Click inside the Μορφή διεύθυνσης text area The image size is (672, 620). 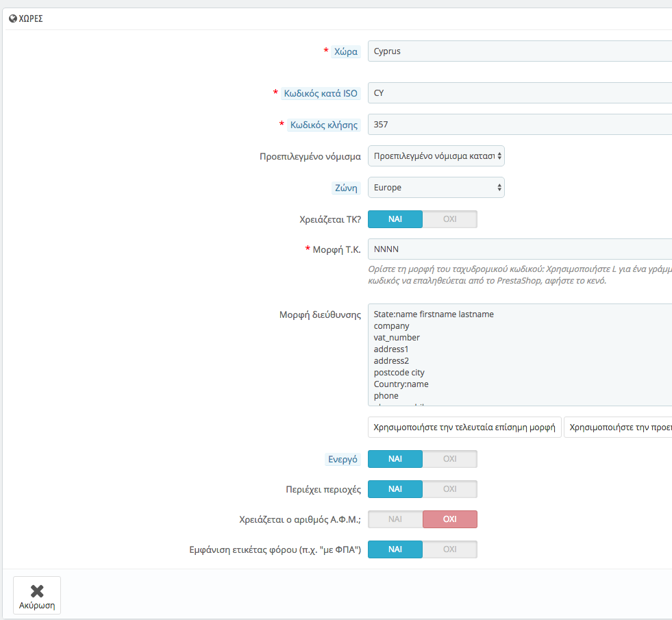click(x=520, y=355)
